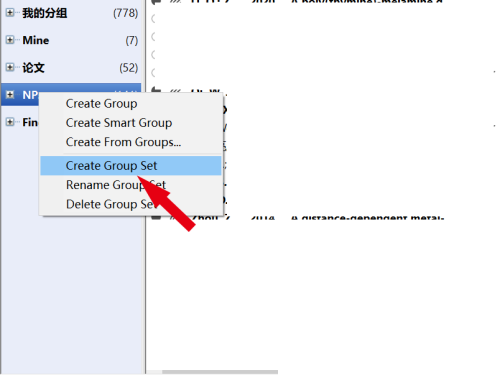Select the highlighted NP group set label
The width and height of the screenshot is (500, 375).
[x=30, y=95]
